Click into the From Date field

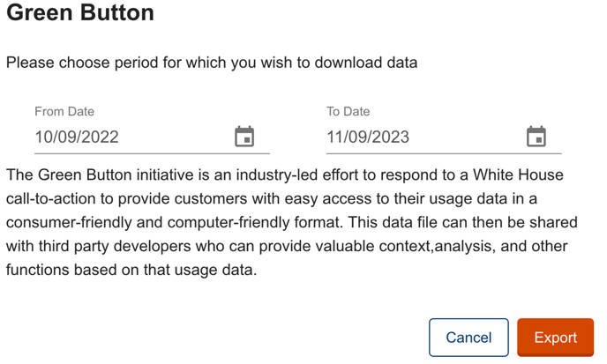152,137
